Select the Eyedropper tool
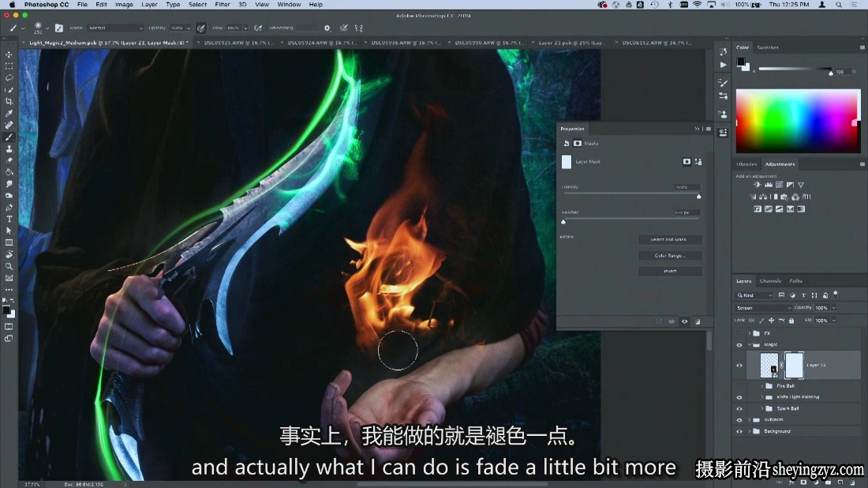Image resolution: width=868 pixels, height=488 pixels. (x=9, y=114)
